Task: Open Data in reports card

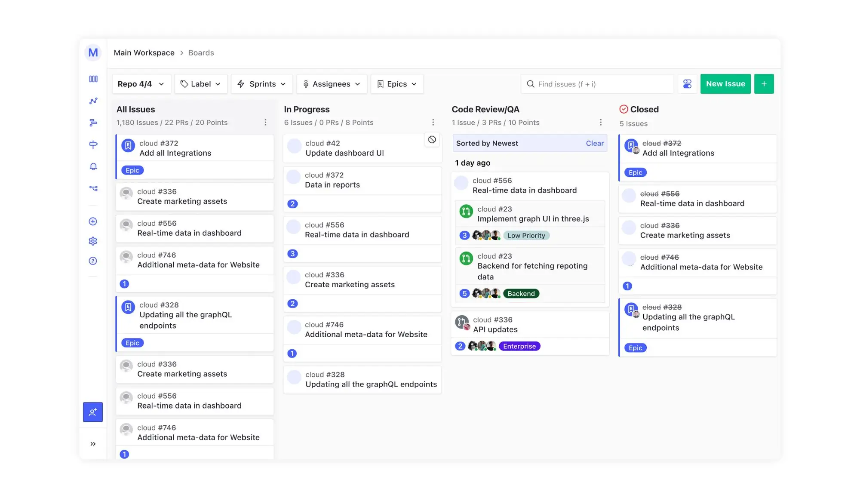Action: coord(362,189)
